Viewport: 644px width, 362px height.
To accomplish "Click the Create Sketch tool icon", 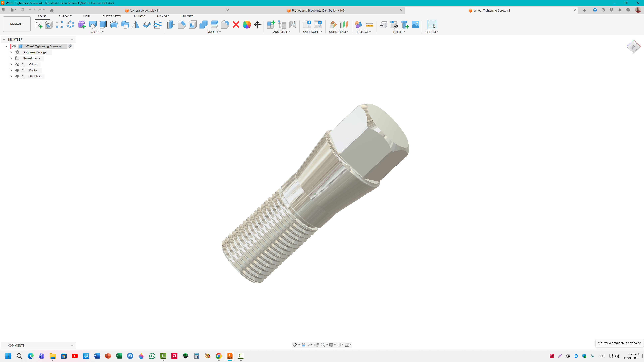I will [38, 24].
